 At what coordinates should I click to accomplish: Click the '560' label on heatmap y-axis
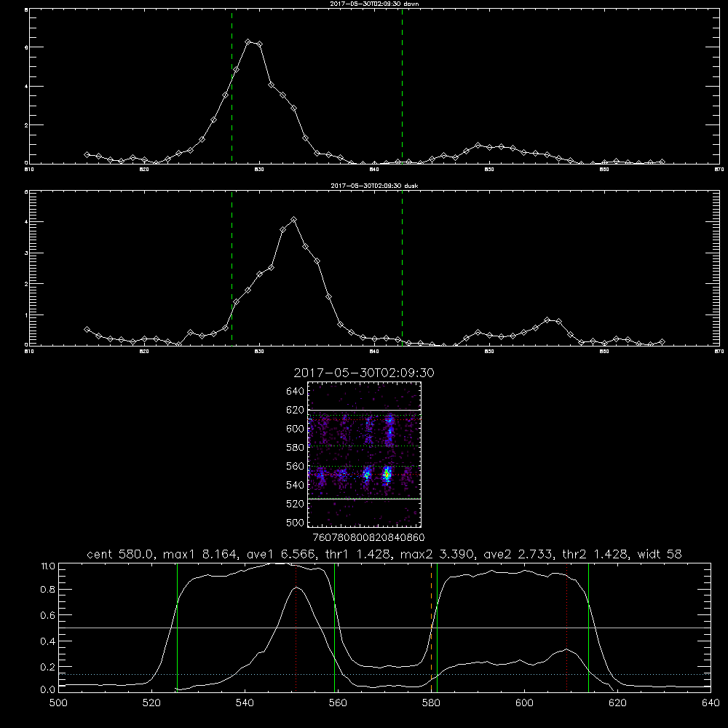coord(296,466)
